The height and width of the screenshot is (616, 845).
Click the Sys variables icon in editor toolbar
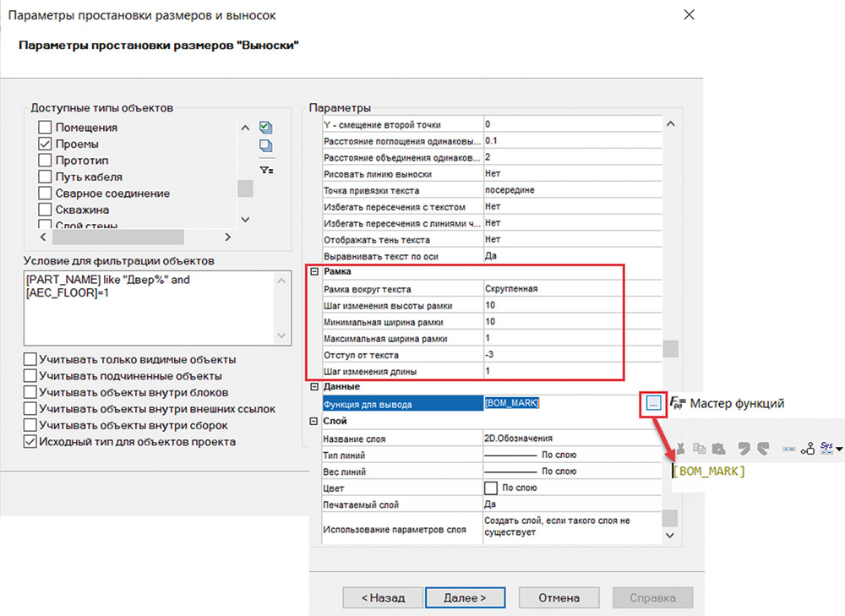[x=826, y=448]
